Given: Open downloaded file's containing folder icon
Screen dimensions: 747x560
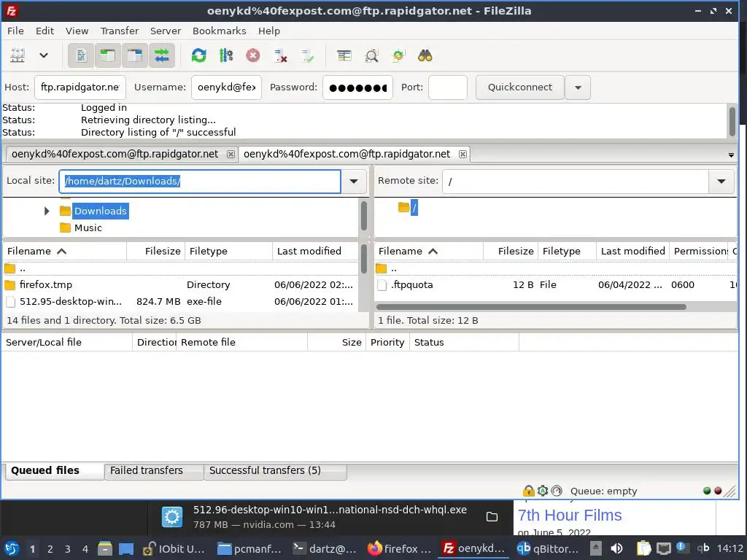Looking at the screenshot, I should coord(492,517).
